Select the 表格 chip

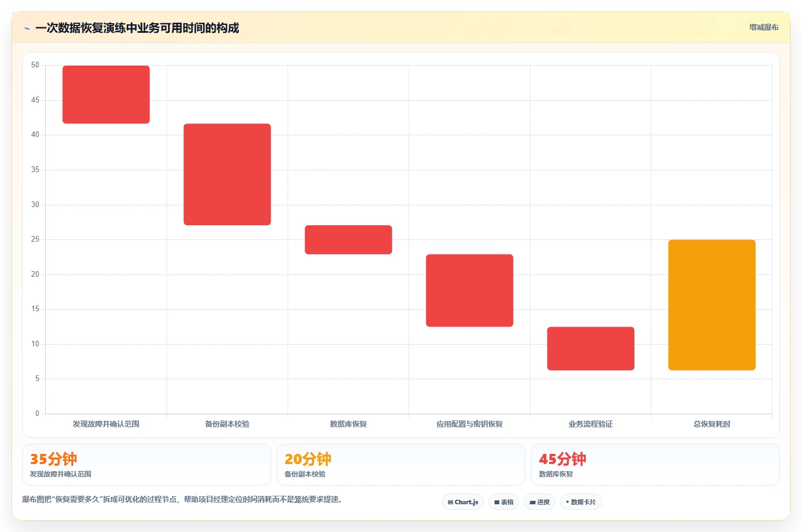click(x=504, y=502)
